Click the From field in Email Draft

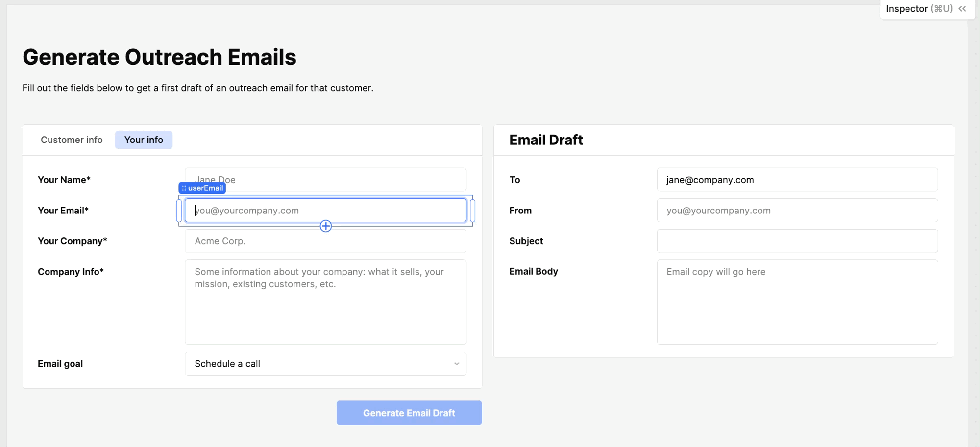[797, 211]
